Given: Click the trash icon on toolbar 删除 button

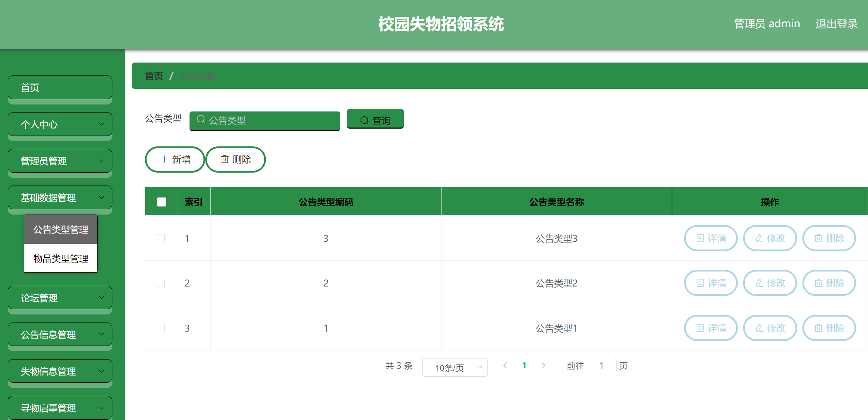Looking at the screenshot, I should 225,159.
